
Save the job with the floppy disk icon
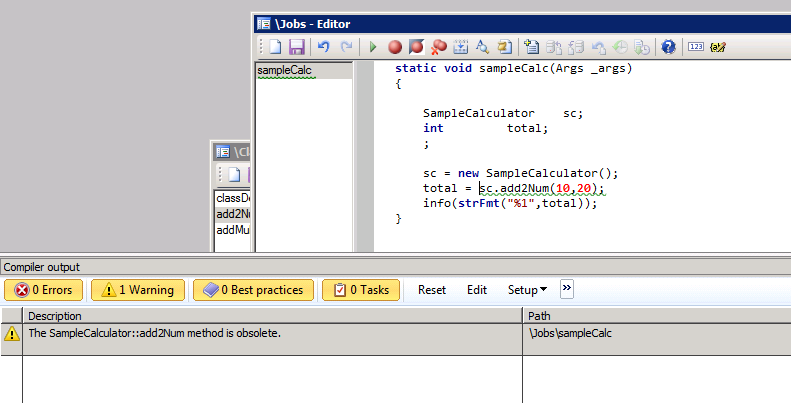pos(296,47)
